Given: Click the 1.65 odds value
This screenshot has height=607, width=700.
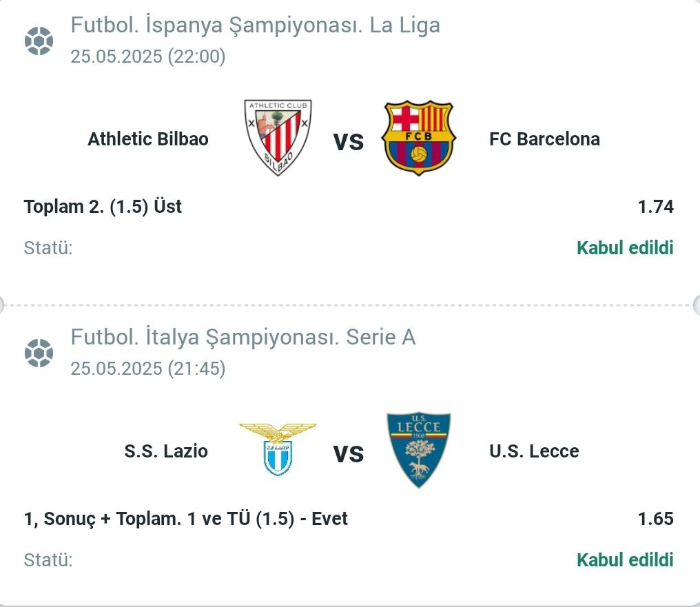Looking at the screenshot, I should [655, 519].
